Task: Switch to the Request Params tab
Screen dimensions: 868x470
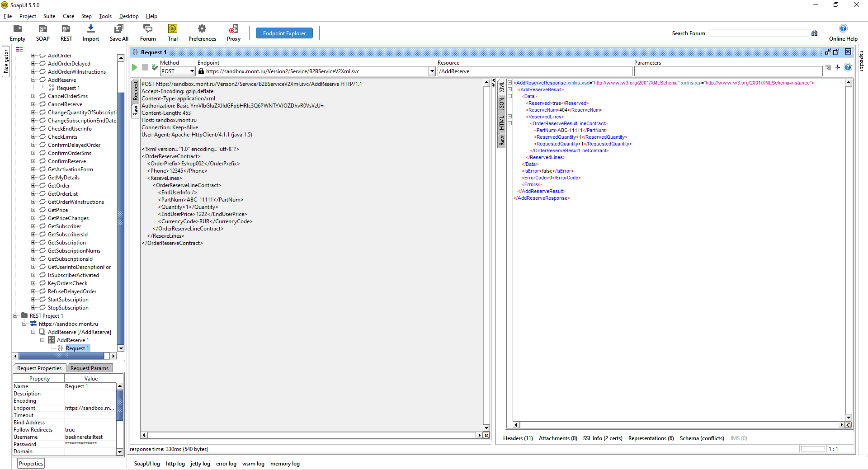Action: point(90,368)
